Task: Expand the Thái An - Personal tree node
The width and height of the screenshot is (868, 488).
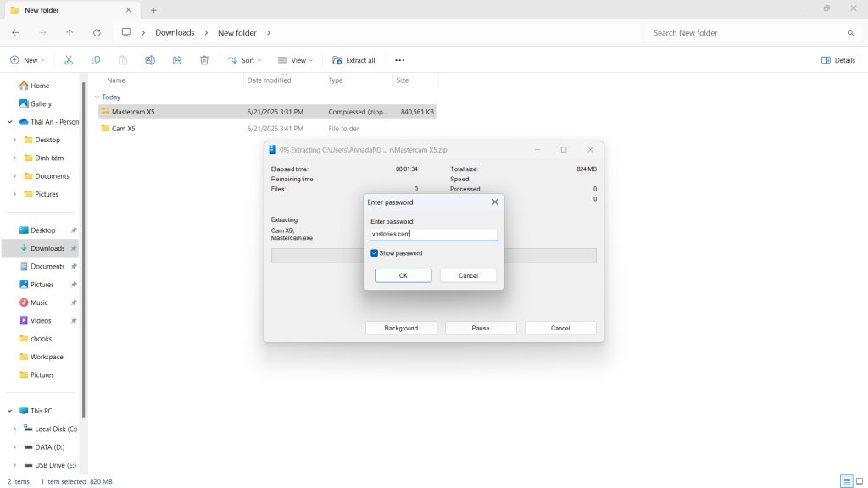Action: (x=10, y=122)
